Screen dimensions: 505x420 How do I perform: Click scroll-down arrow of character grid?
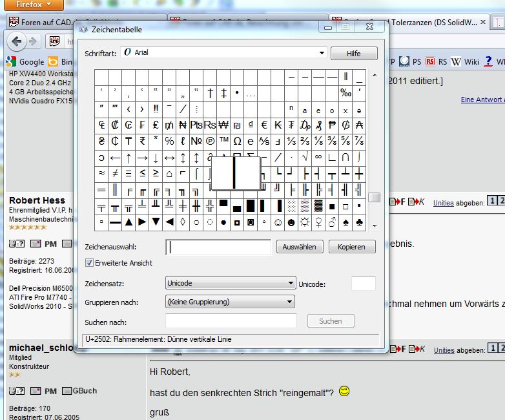click(x=375, y=226)
